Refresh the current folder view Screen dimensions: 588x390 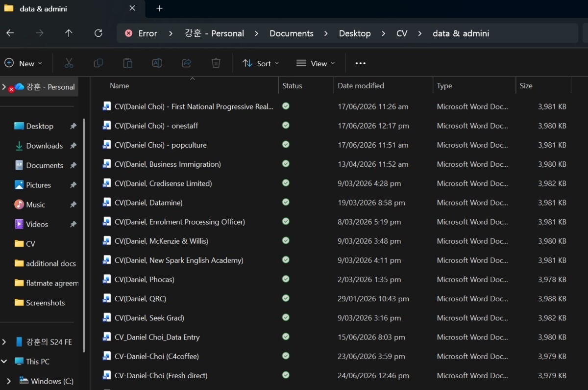[x=98, y=33]
